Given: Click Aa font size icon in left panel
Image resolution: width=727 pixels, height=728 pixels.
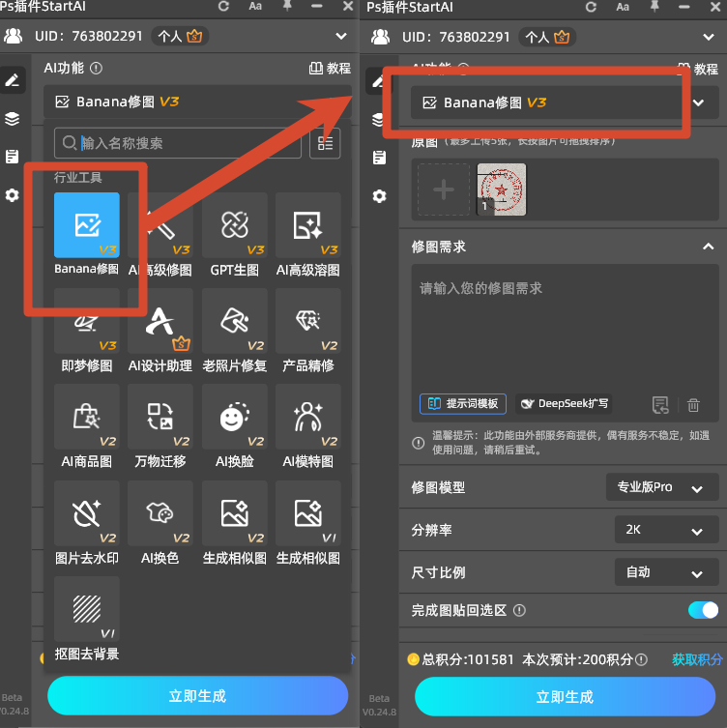Looking at the screenshot, I should [255, 6].
